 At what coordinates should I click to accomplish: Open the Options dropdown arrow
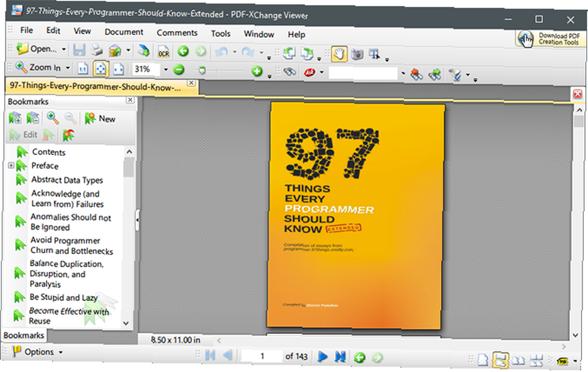61,352
